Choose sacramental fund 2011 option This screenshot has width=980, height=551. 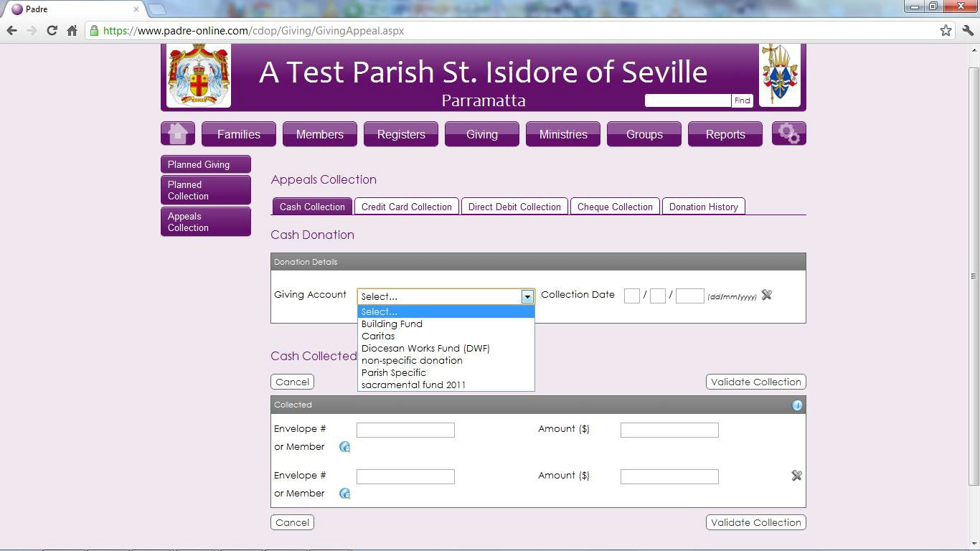[446, 385]
